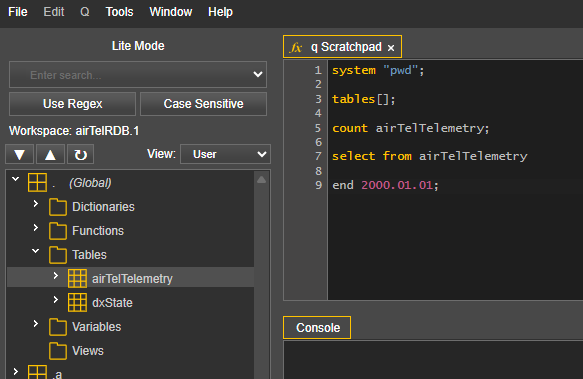Expand the Variables folder
583x379 pixels.
click(36, 324)
